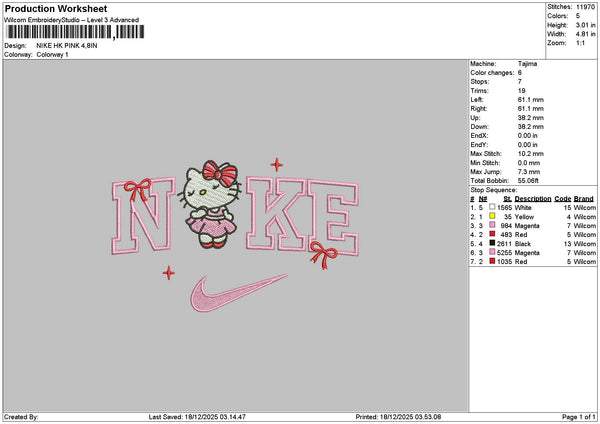Click the 'EndY:' label
Screen dimensions: 600x424
479,145
